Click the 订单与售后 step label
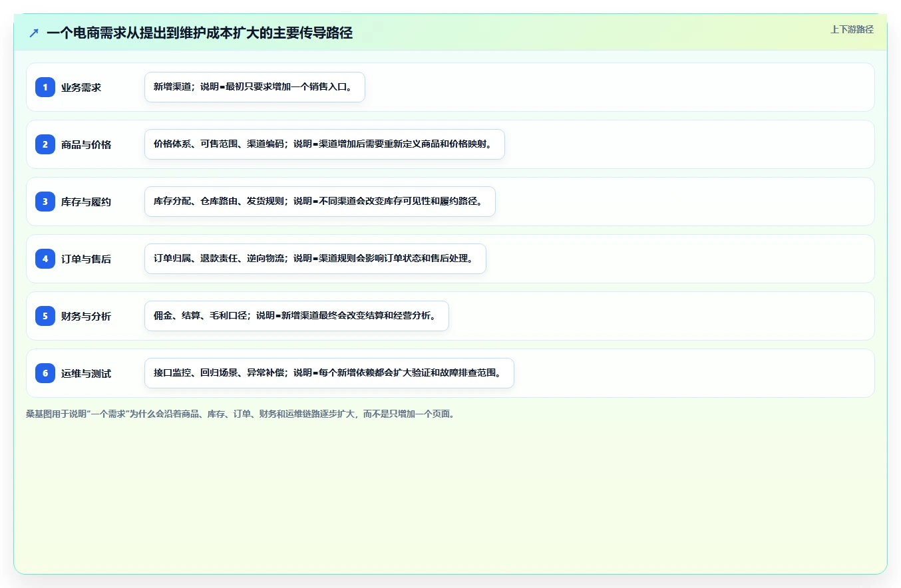Viewport: 901px width, 588px height. coord(87,259)
